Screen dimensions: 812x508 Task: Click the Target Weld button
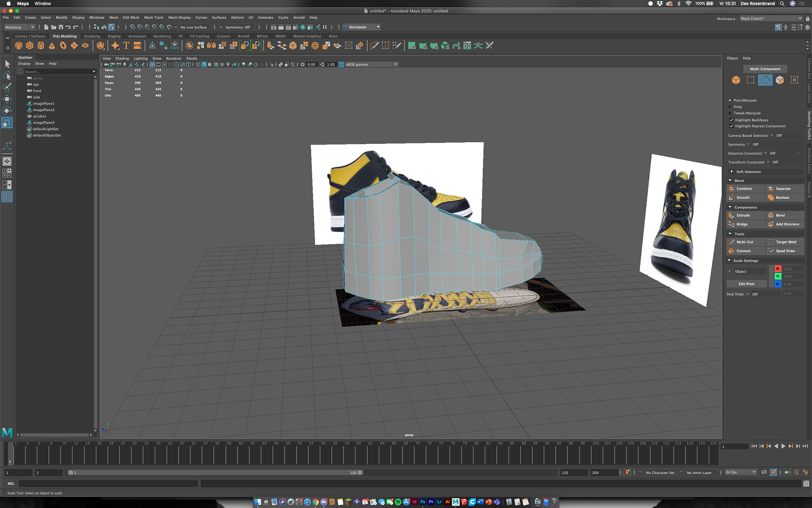pos(785,242)
